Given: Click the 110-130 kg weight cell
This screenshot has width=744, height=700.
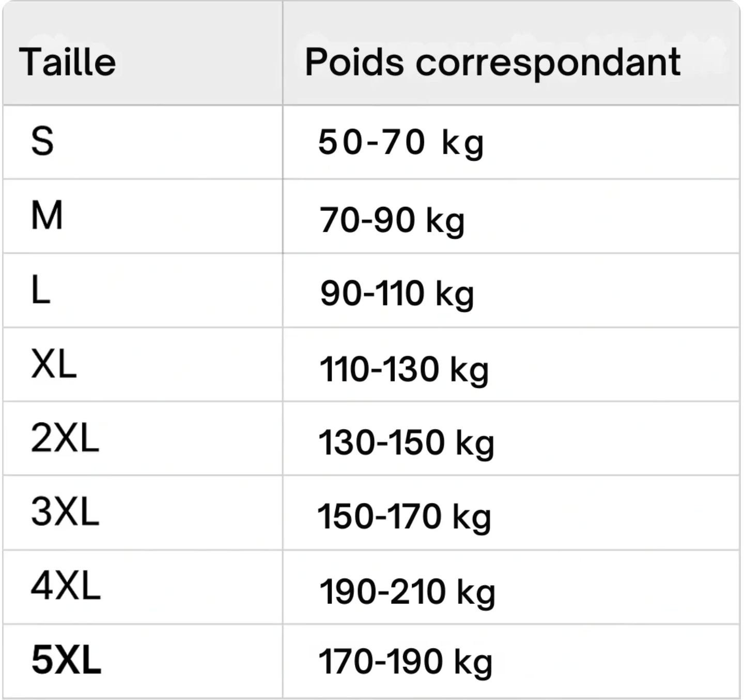Looking at the screenshot, I should click(x=404, y=369).
